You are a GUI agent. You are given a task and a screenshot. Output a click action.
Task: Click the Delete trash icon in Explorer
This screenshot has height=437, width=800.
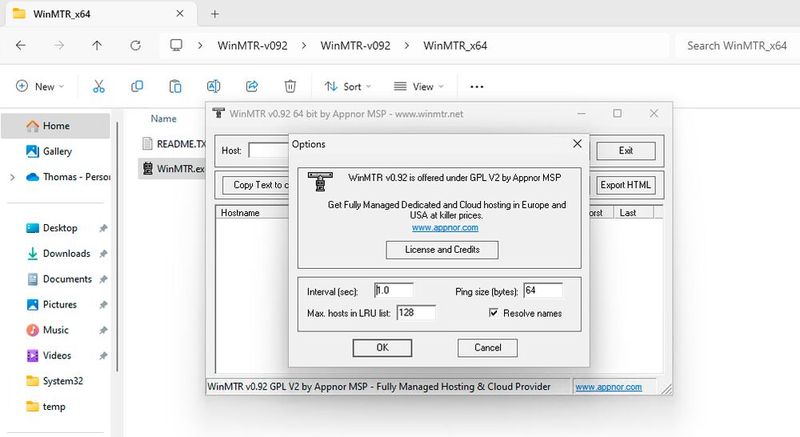click(290, 87)
